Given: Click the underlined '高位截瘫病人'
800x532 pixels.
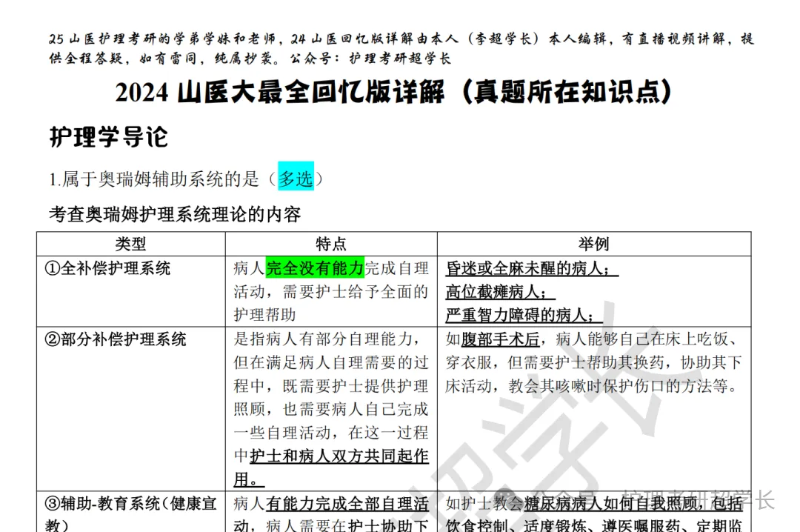Looking at the screenshot, I should click(x=493, y=291).
